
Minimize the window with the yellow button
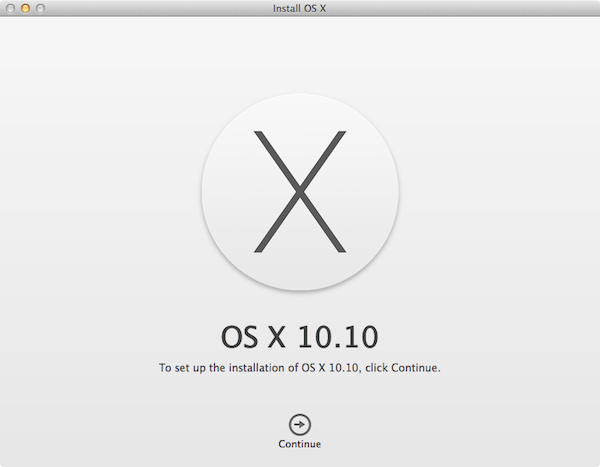point(25,8)
